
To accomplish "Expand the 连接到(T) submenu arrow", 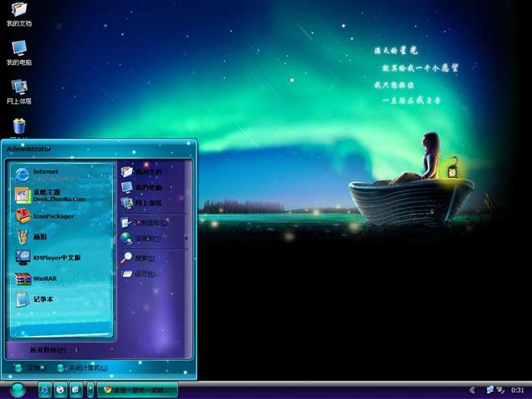I will pos(186,239).
